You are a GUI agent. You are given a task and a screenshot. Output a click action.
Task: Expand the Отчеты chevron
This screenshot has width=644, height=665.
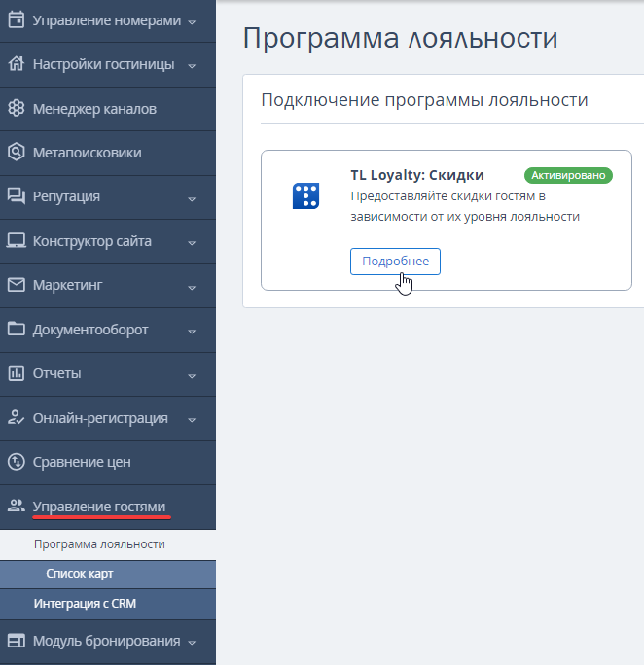tap(192, 375)
